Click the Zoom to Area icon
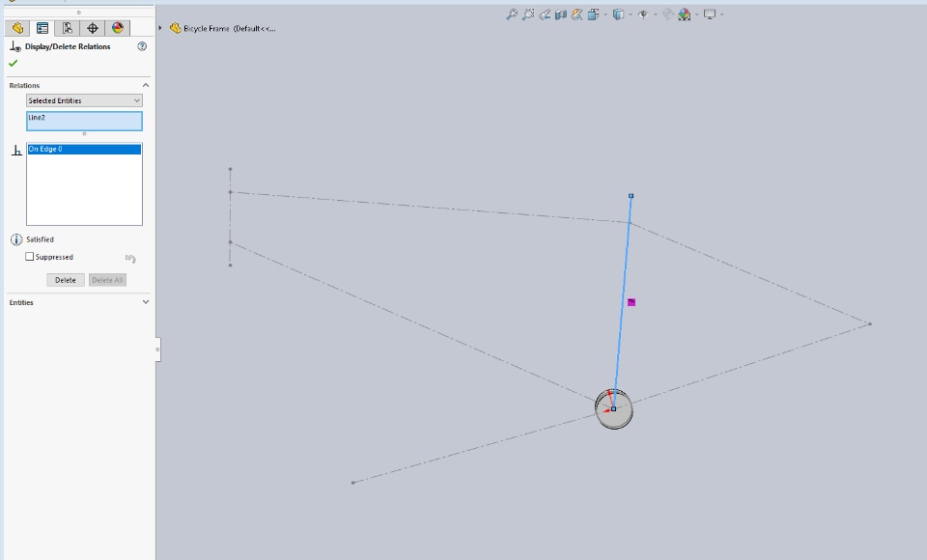This screenshot has height=560, width=927. click(x=528, y=14)
